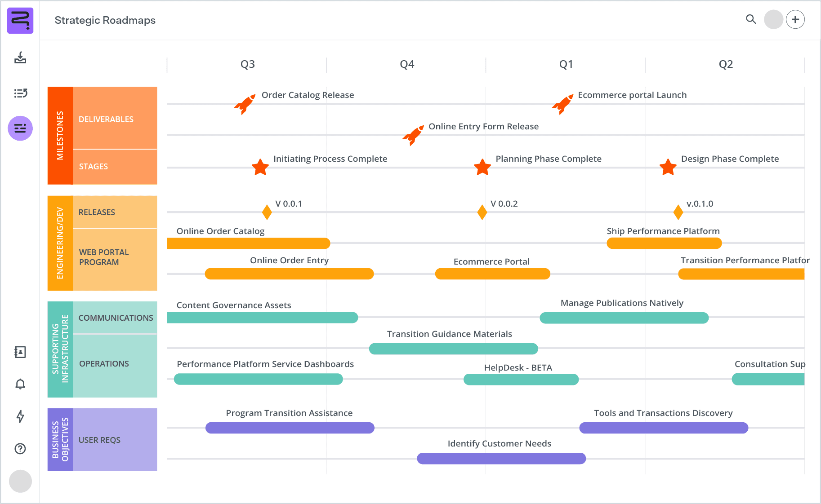Select the Q1 column header

pyautogui.click(x=565, y=64)
